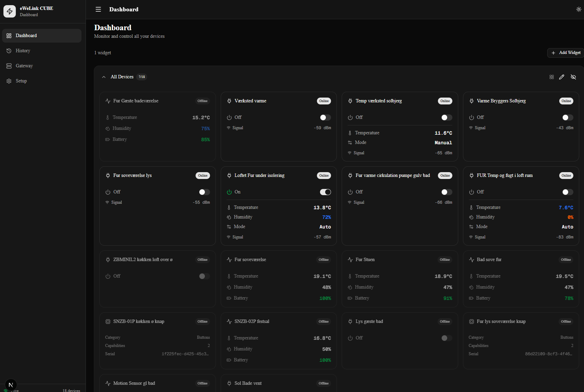Click the eWeLink CUBE logo
This screenshot has width=584, height=392.
(10, 11)
